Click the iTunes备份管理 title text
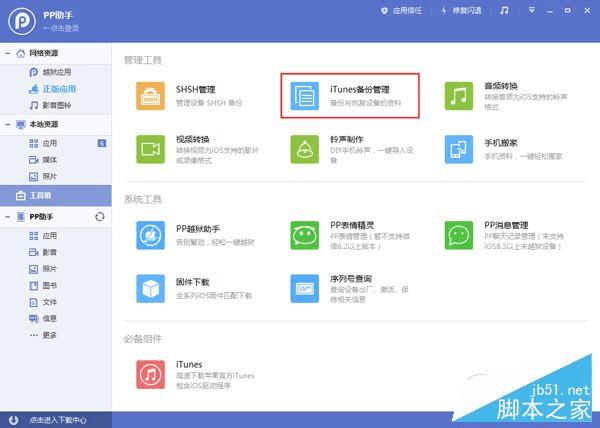Image resolution: width=600 pixels, height=428 pixels. point(360,90)
